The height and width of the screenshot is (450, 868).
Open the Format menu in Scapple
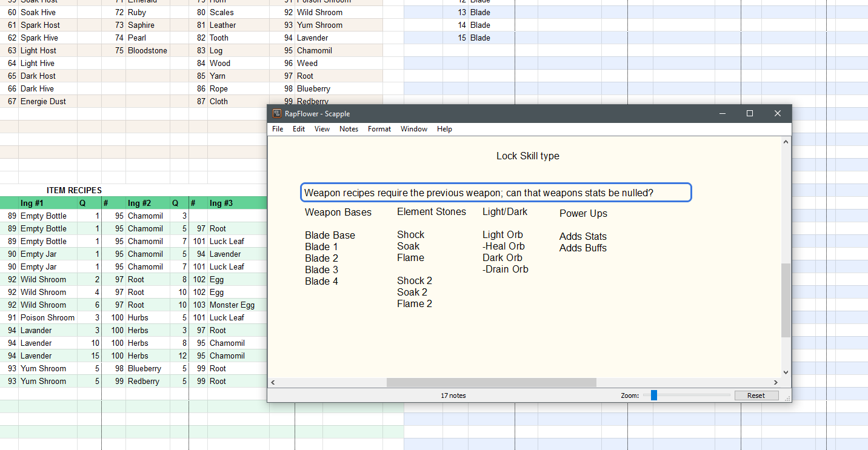click(x=379, y=129)
